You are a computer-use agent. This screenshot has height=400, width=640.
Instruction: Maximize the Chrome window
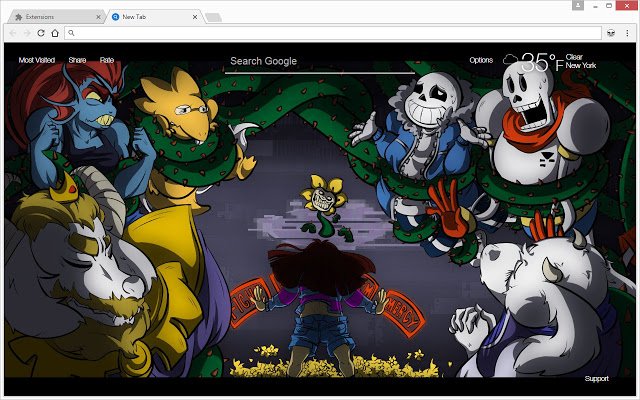click(x=609, y=6)
